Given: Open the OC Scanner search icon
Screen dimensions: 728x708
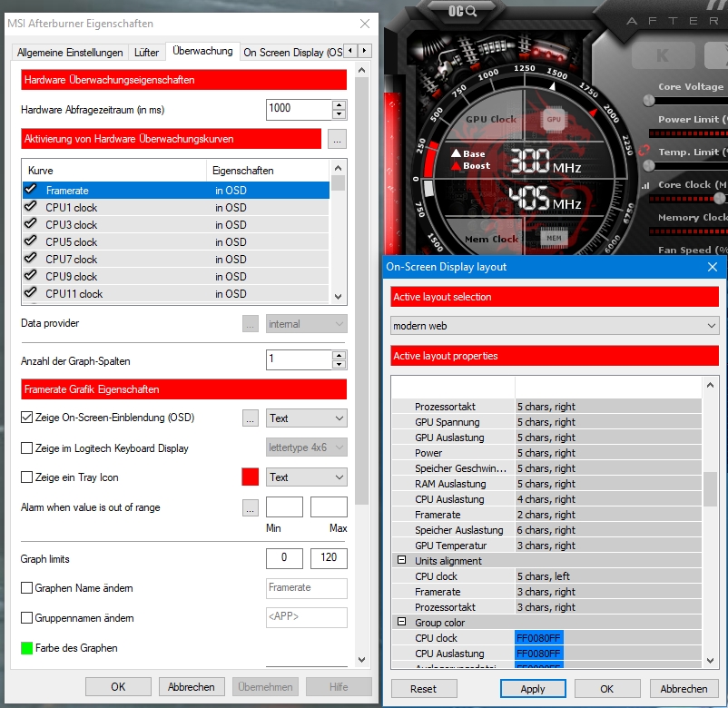Looking at the screenshot, I should (462, 11).
